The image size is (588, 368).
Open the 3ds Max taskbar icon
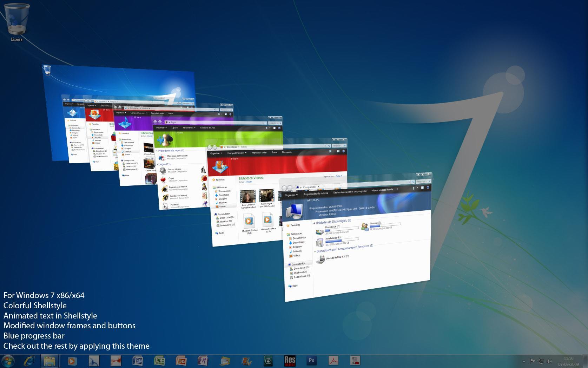[x=269, y=361]
